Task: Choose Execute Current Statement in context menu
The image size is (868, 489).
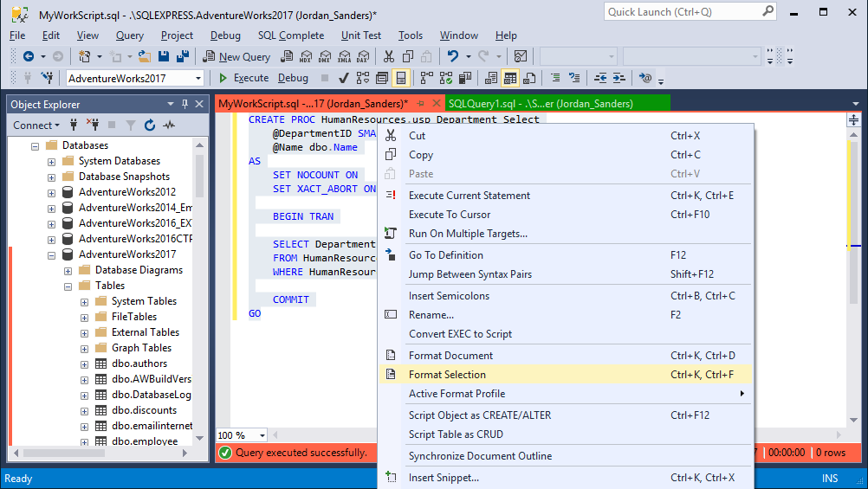Action: tap(565, 196)
